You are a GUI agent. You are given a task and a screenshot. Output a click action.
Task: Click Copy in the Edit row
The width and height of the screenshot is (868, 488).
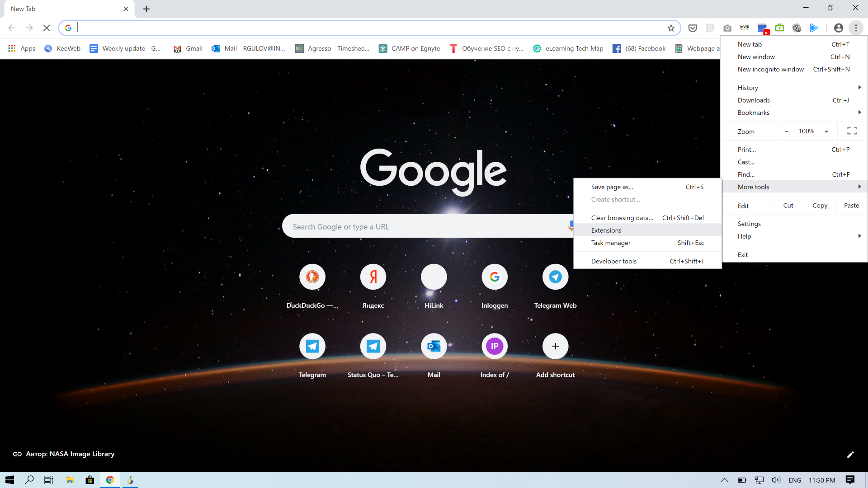point(820,206)
